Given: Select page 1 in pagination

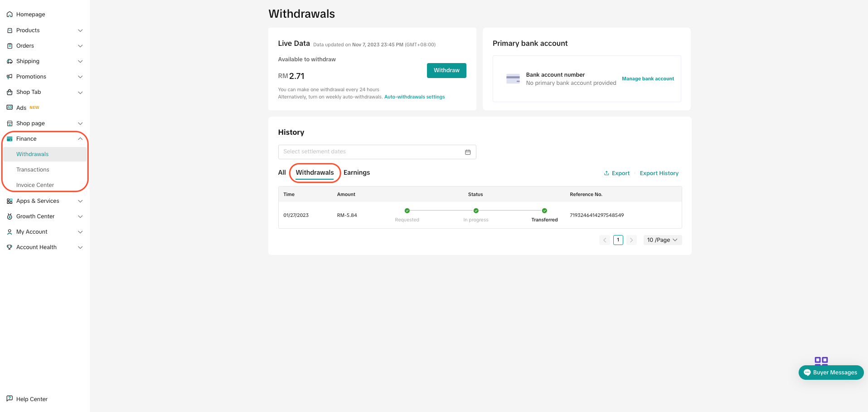Looking at the screenshot, I should click(618, 240).
